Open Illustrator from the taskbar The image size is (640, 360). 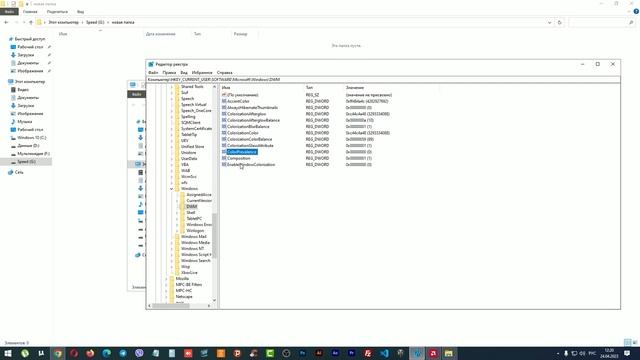click(x=319, y=353)
